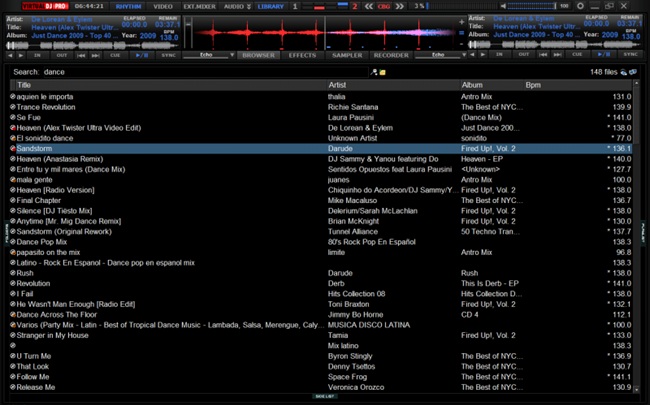650x405 pixels.
Task: Nudge right deck backward arrow
Action: [472, 54]
